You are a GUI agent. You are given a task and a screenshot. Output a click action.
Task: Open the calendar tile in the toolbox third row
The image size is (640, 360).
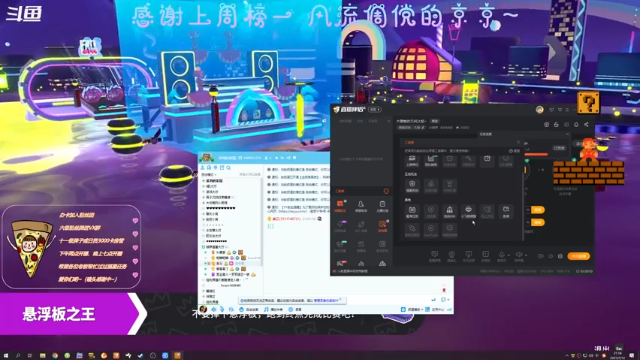point(412,211)
